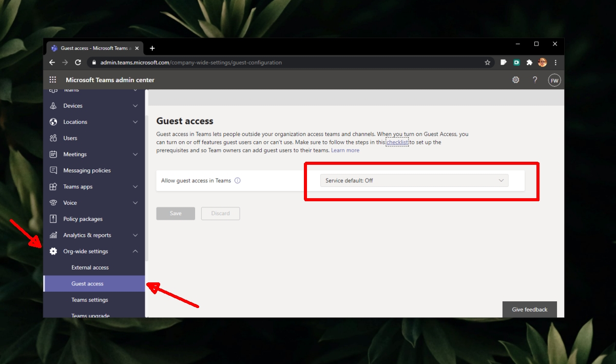Expand the Locations menu chevron
616x364 pixels.
(136, 122)
